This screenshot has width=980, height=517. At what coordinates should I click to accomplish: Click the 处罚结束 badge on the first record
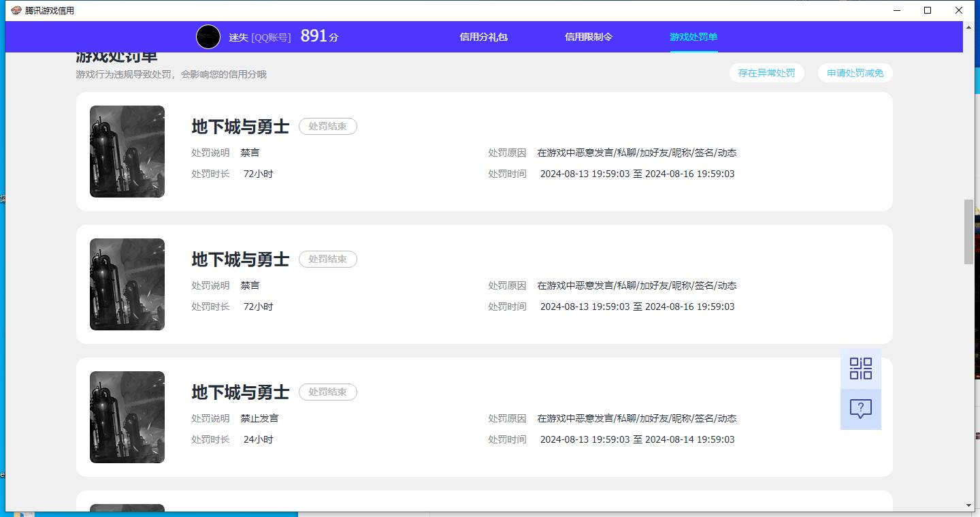coord(327,126)
